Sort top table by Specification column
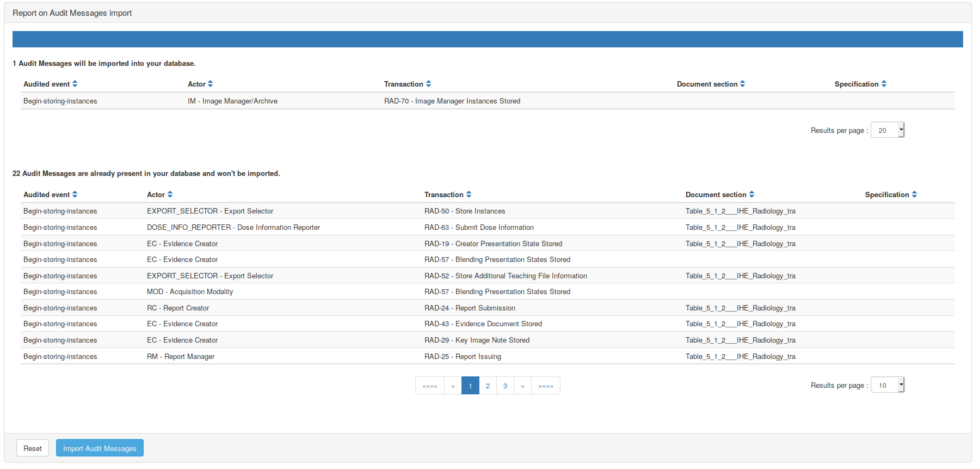980x469 pixels. (x=884, y=84)
